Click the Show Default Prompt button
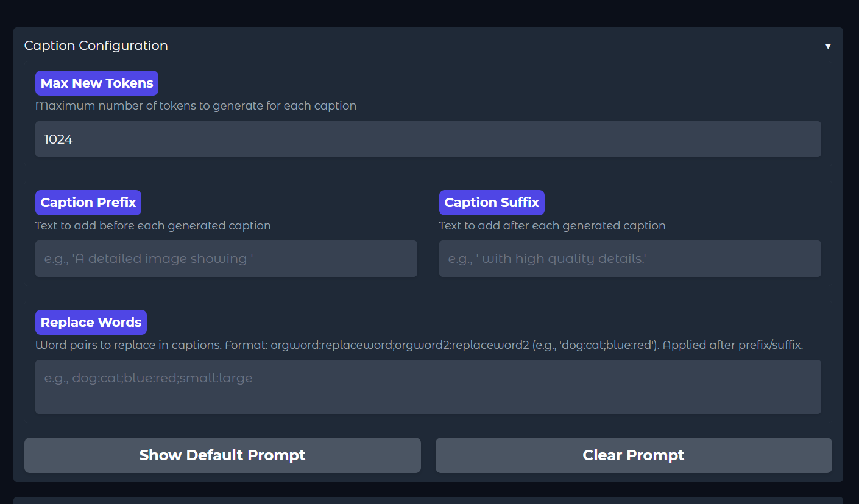 click(x=222, y=455)
